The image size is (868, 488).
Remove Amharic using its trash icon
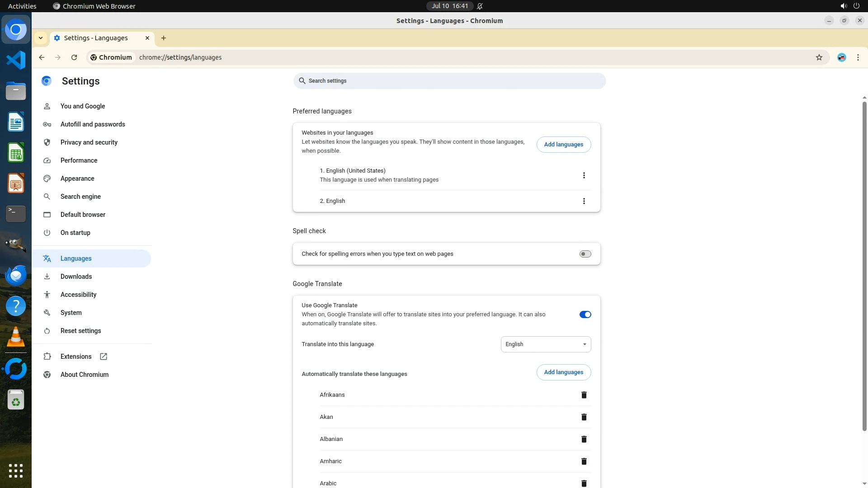click(x=584, y=461)
